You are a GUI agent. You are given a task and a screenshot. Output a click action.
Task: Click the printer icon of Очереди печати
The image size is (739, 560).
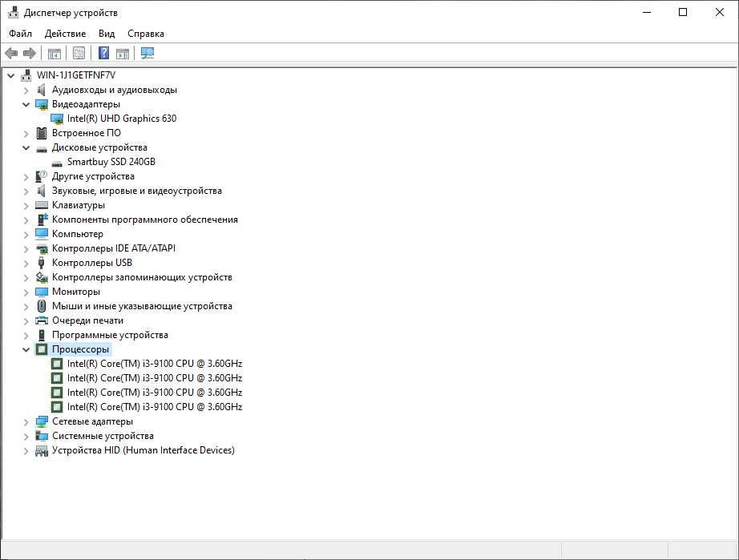(42, 320)
